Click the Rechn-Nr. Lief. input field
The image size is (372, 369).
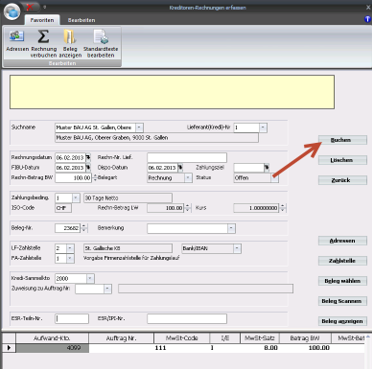click(x=187, y=157)
